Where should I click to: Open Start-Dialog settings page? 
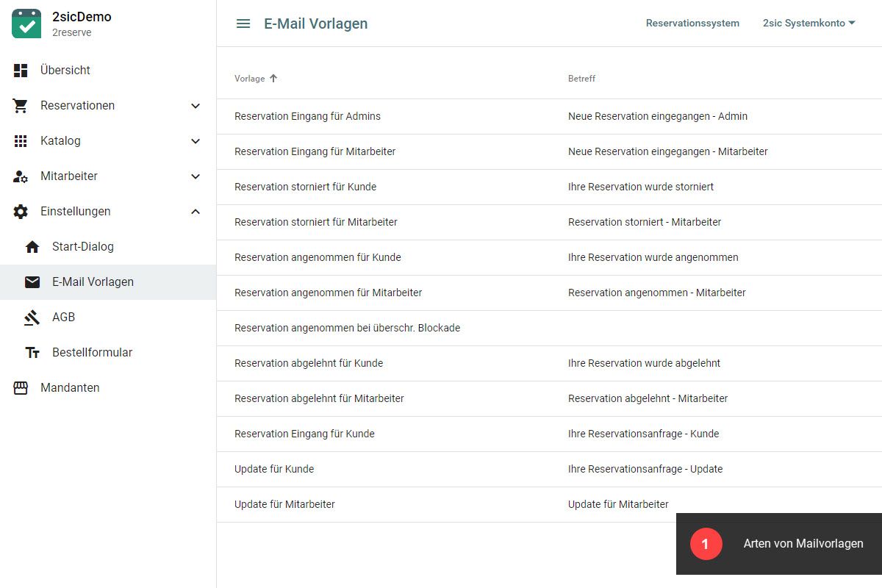pos(82,247)
